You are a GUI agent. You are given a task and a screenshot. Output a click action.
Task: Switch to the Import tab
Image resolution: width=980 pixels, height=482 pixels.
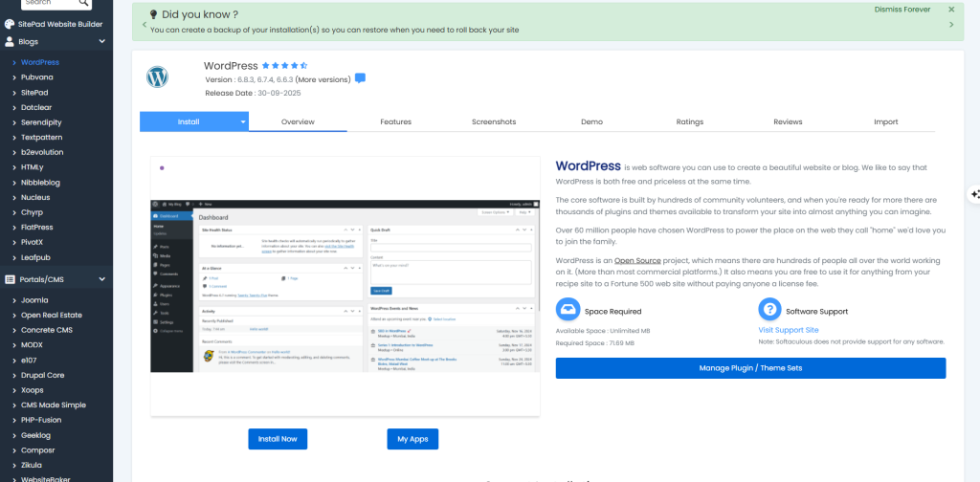click(885, 121)
